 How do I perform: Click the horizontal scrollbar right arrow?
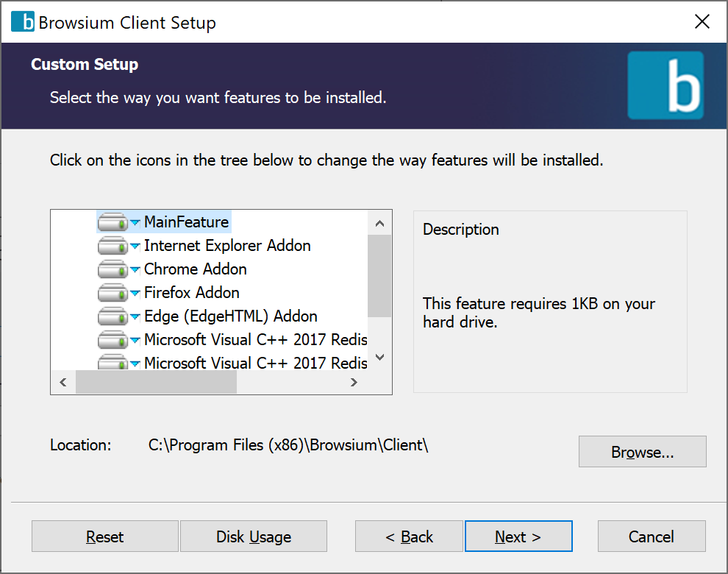(x=354, y=383)
